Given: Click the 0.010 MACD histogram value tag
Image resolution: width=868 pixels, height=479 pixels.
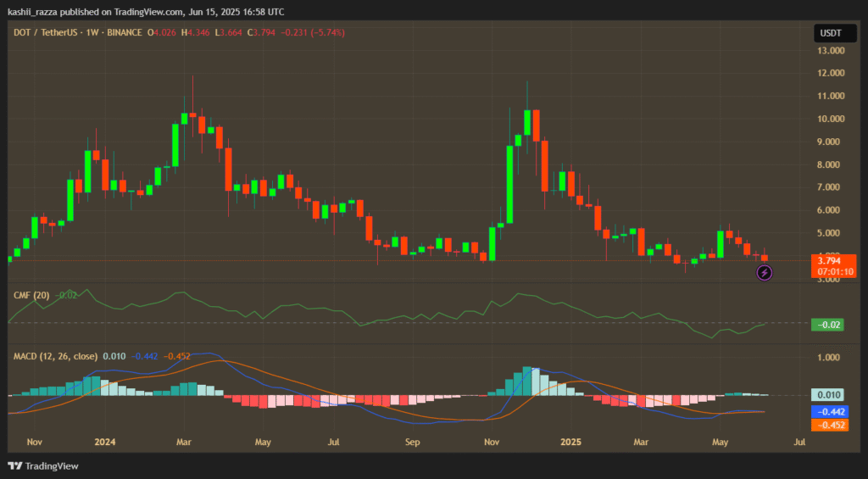Looking at the screenshot, I should pyautogui.click(x=827, y=395).
